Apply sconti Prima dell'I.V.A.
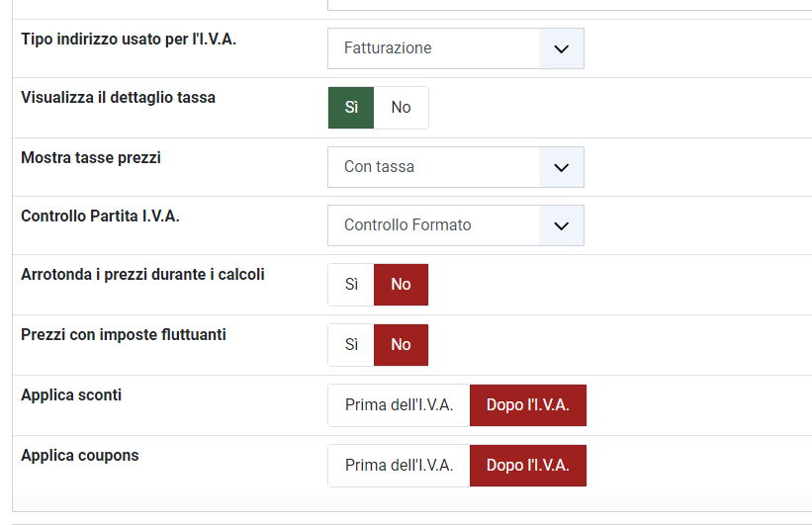Image resolution: width=812 pixels, height=525 pixels. tap(399, 405)
